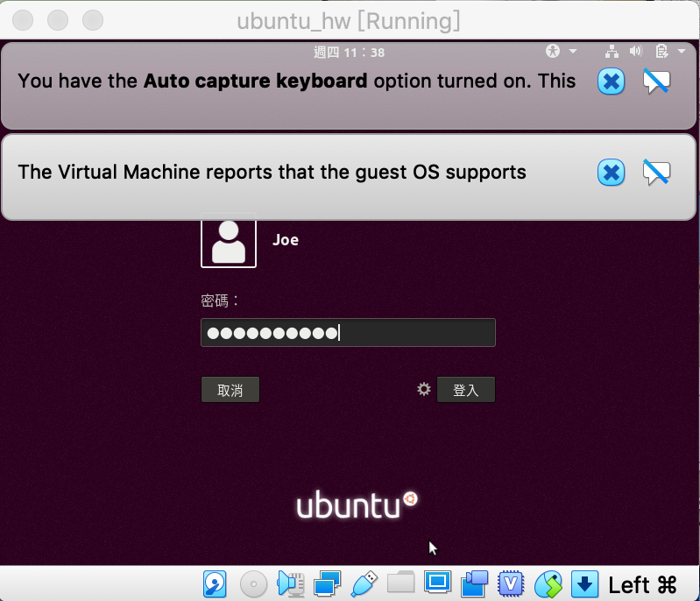
Task: Open the shared folders status icon
Action: (400, 582)
